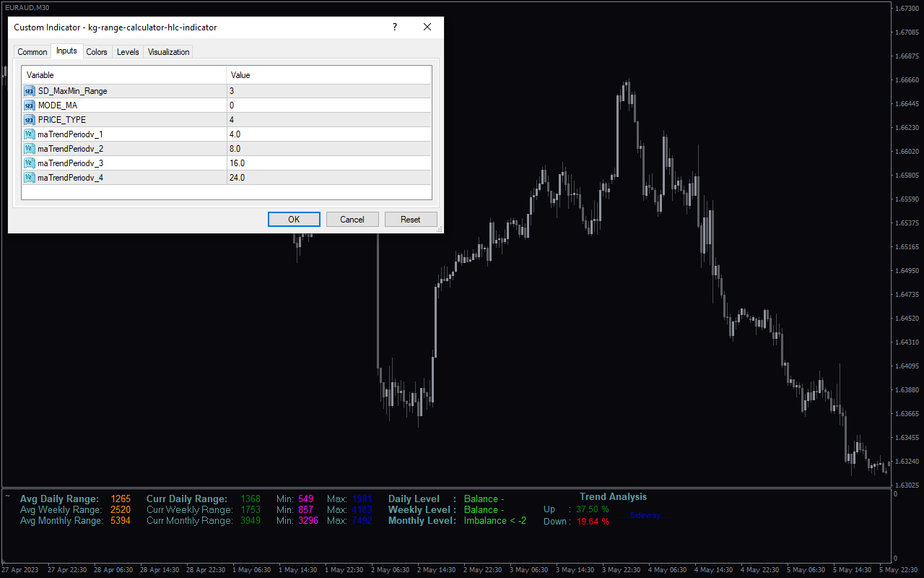Click the Daily Level label
This screenshot has width=924, height=578.
414,499
